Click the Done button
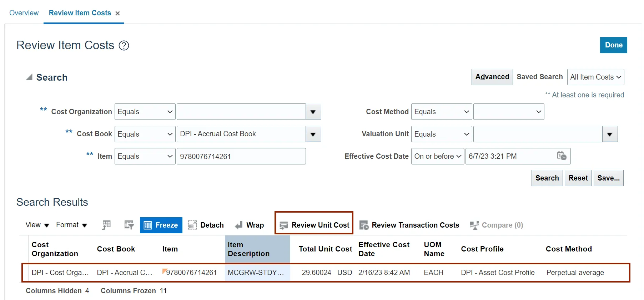The image size is (644, 300). point(613,45)
